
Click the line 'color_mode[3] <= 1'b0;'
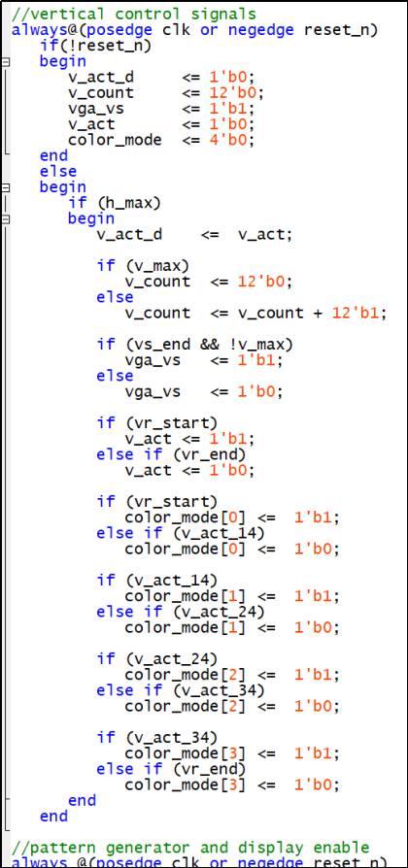pos(232,785)
